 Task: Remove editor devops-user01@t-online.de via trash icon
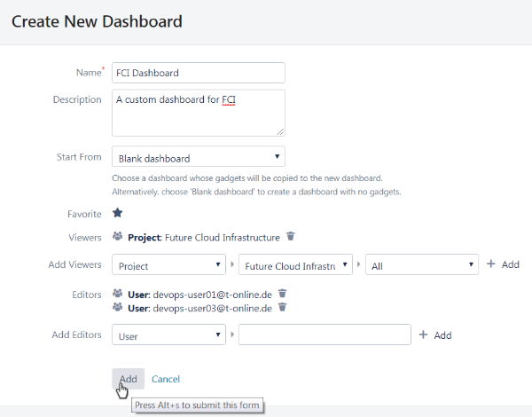282,294
